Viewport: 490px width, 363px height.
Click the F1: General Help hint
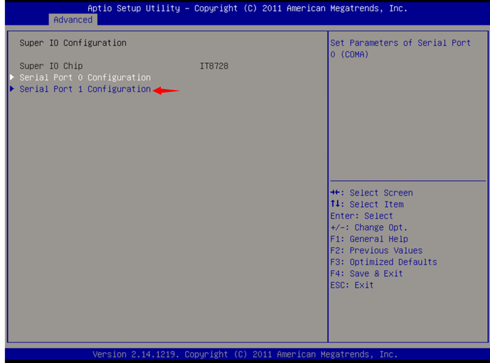click(369, 239)
